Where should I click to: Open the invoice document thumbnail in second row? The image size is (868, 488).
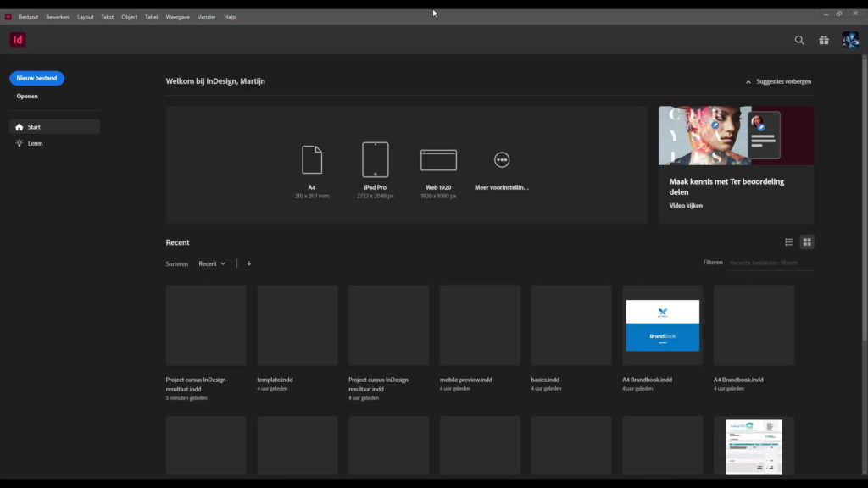754,446
